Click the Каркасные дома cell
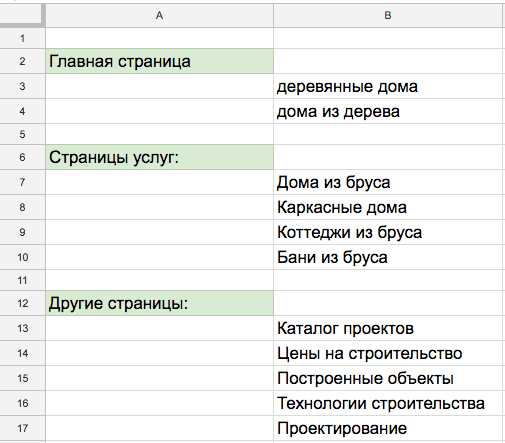This screenshot has width=505, height=443. [388, 207]
